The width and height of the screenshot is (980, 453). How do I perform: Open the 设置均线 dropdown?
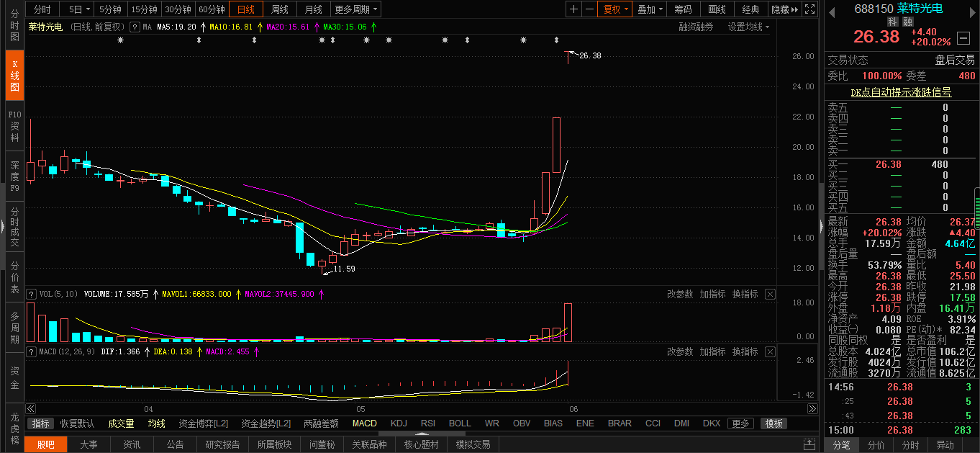[x=748, y=27]
